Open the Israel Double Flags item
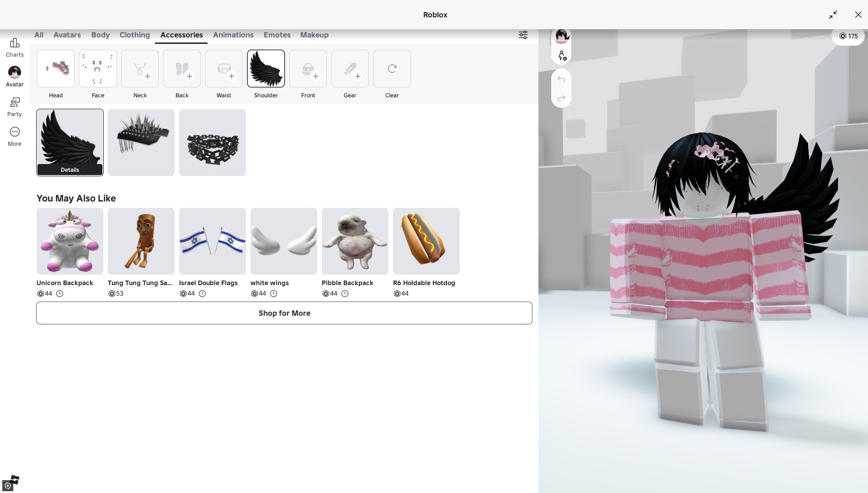The width and height of the screenshot is (868, 493). (x=213, y=241)
